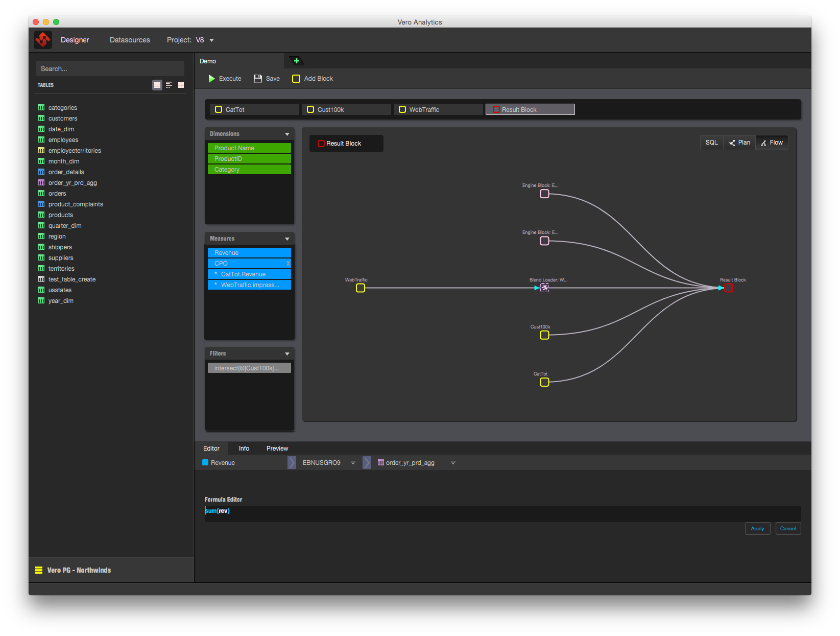This screenshot has height=636, width=840.
Task: Click the Save floppy disk icon
Action: coord(258,79)
